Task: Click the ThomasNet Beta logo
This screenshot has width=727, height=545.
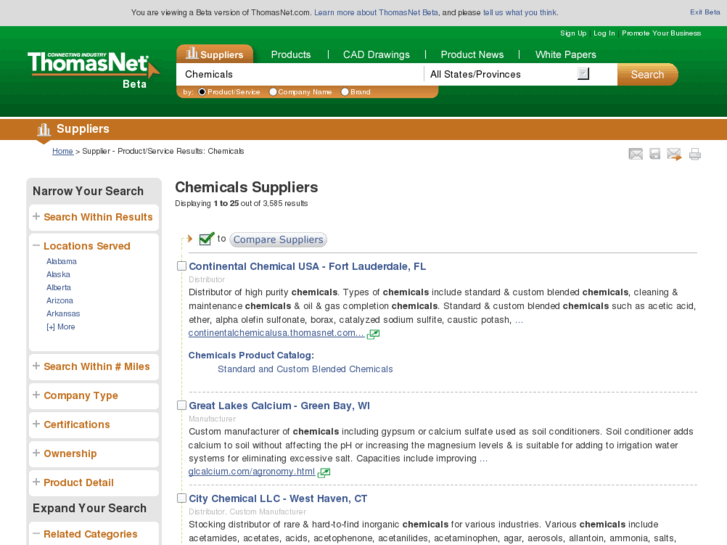Action: click(x=93, y=67)
